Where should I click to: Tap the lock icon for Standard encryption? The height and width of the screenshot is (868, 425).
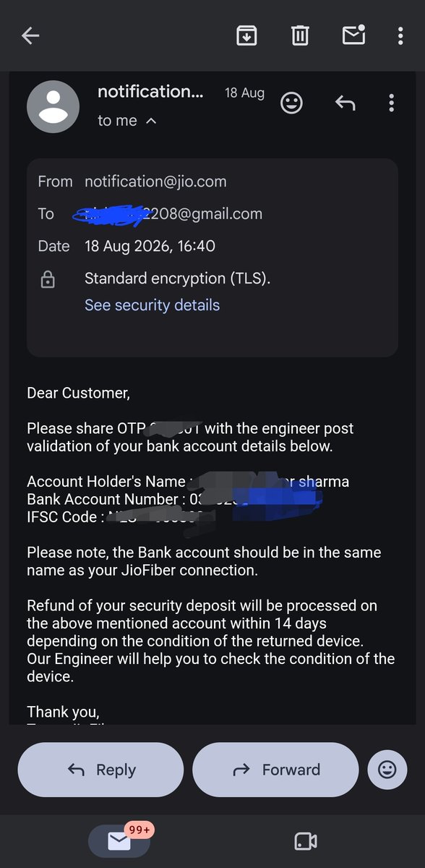pos(48,279)
